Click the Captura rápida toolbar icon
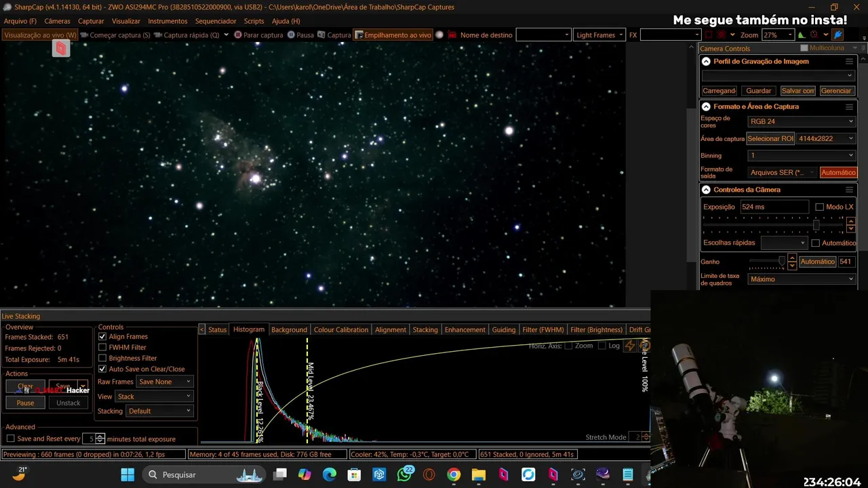 (158, 35)
